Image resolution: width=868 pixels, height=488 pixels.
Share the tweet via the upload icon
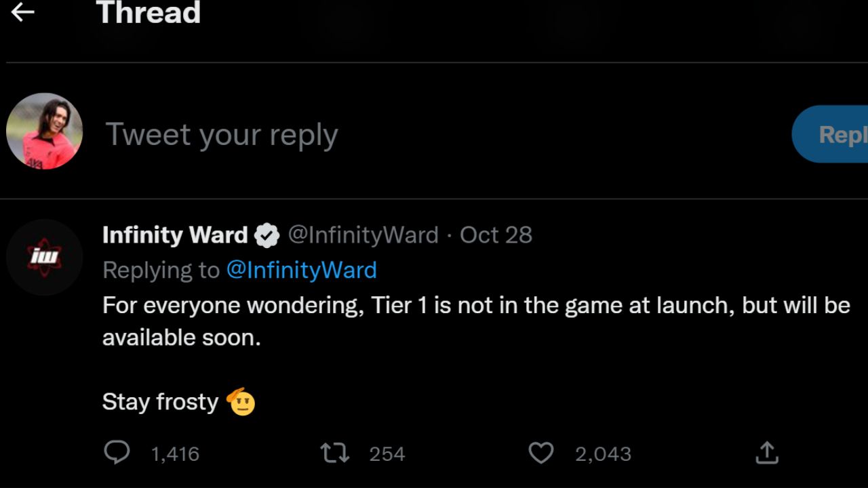(766, 453)
